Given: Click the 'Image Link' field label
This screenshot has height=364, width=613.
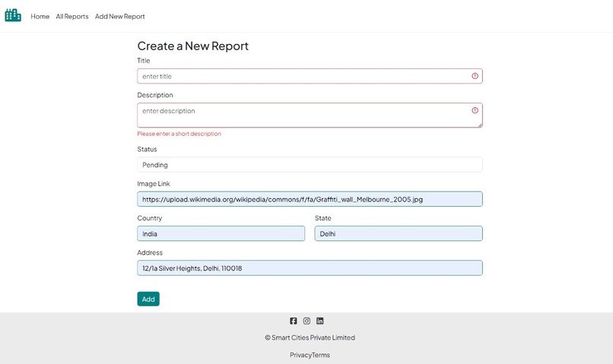Looking at the screenshot, I should 154,184.
